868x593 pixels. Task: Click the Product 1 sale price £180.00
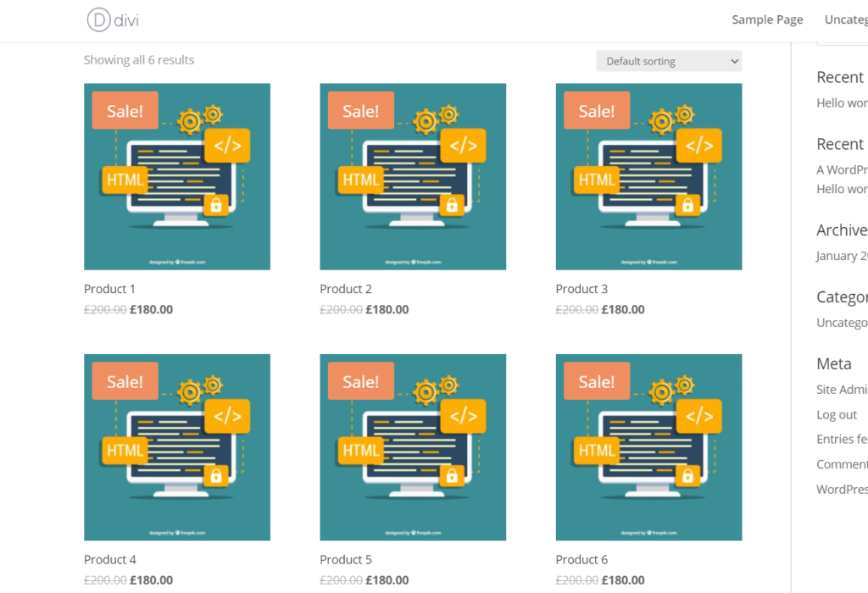pos(151,310)
